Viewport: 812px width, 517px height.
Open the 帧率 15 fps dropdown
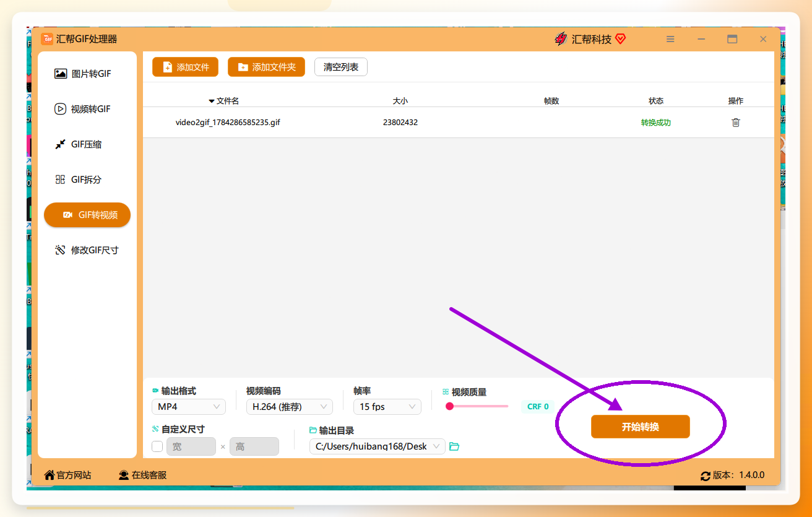(387, 407)
